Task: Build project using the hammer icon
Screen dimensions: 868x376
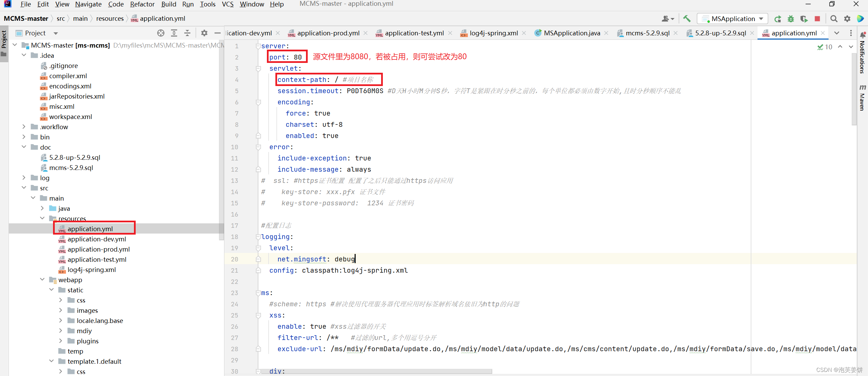Action: coord(687,19)
